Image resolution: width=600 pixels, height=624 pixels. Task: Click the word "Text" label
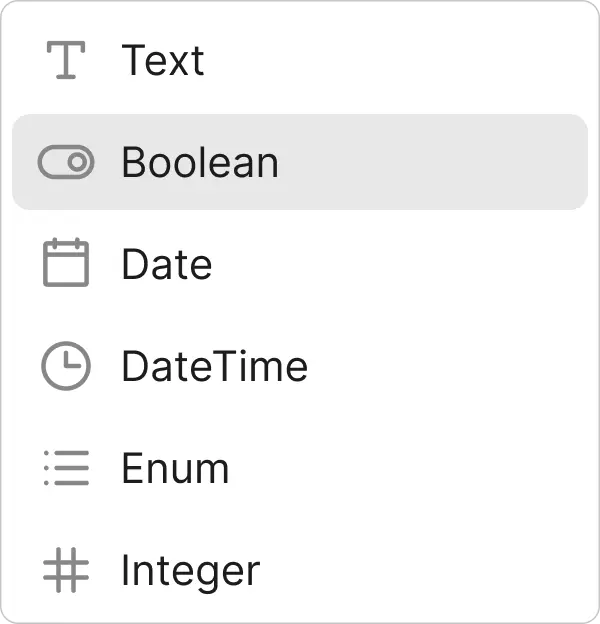(x=163, y=60)
